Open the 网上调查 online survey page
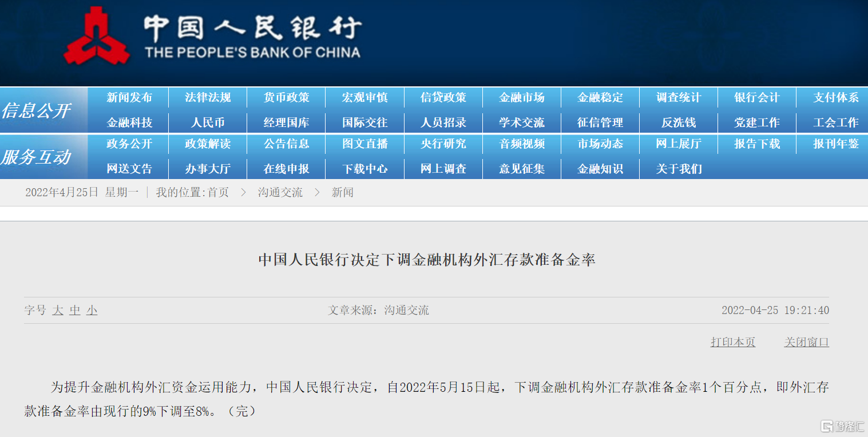Screen dimensions: 868x437 pos(443,168)
